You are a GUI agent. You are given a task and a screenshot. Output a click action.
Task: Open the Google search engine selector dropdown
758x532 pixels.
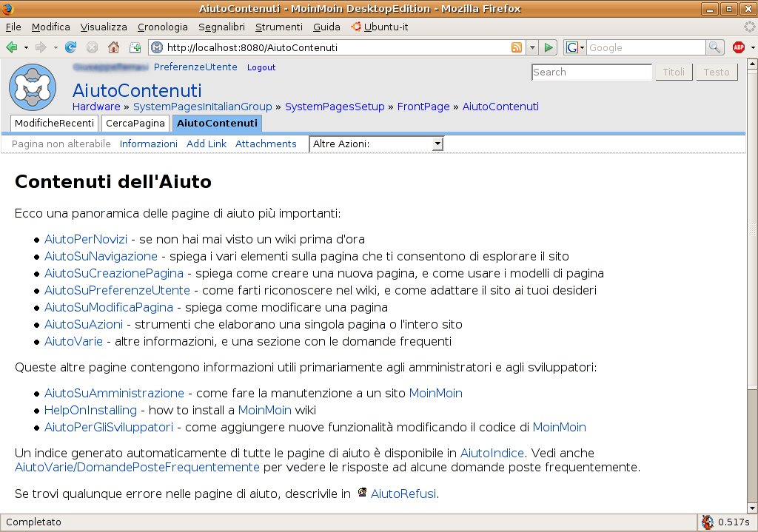(x=575, y=47)
